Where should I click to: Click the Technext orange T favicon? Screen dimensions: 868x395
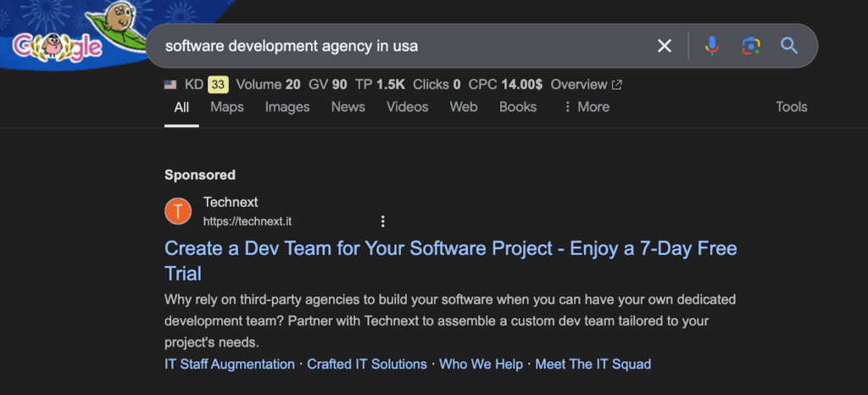178,211
